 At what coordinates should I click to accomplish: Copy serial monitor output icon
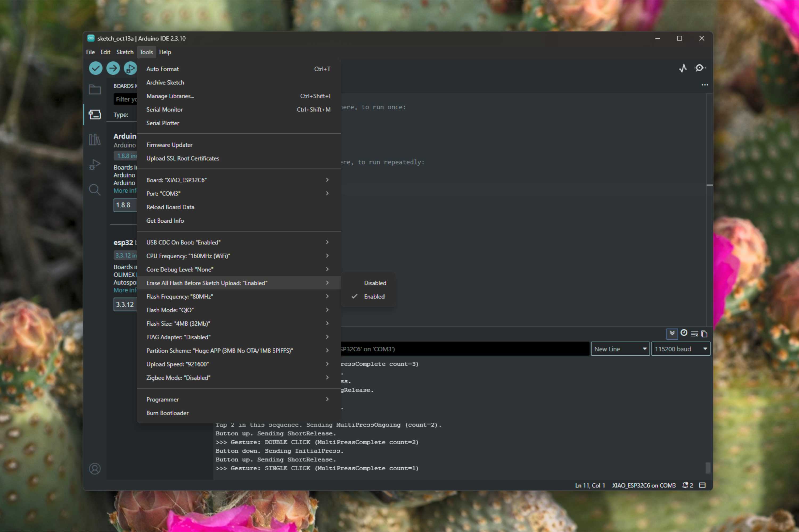tap(704, 334)
